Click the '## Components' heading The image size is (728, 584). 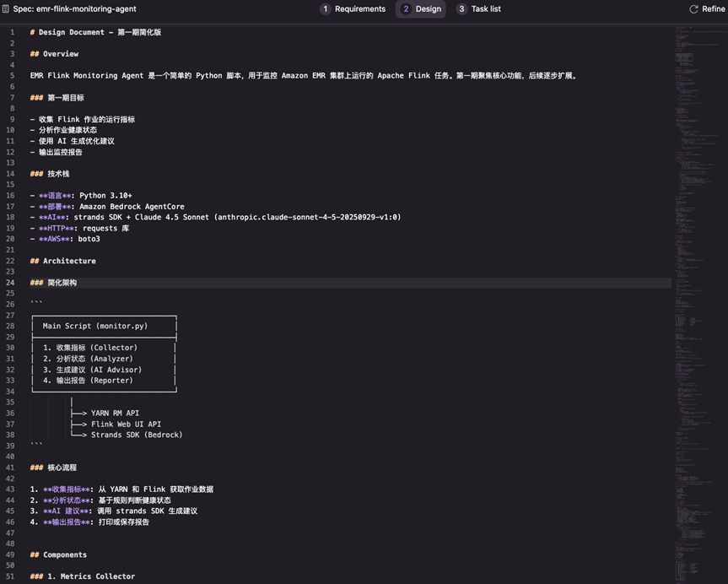(x=58, y=554)
